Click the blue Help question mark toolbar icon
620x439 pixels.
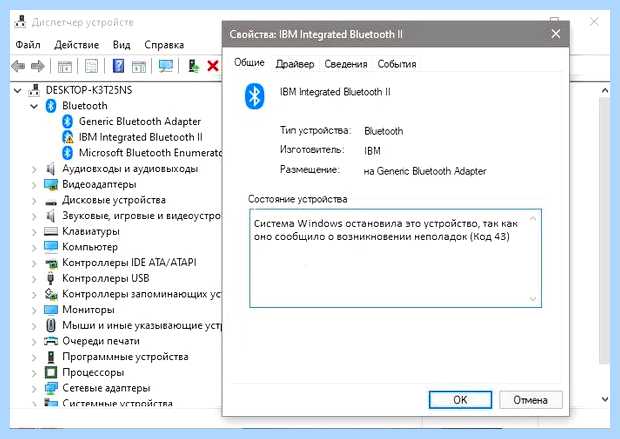point(118,66)
